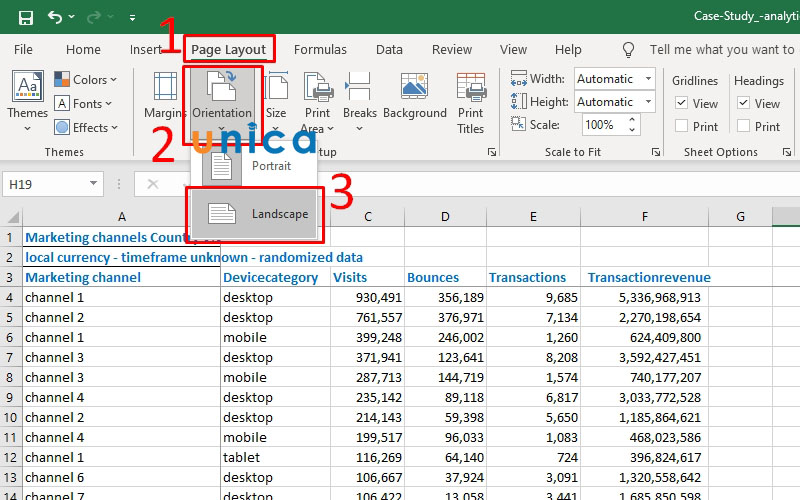Select column C header
Viewport: 800px width, 500px height.
367,217
